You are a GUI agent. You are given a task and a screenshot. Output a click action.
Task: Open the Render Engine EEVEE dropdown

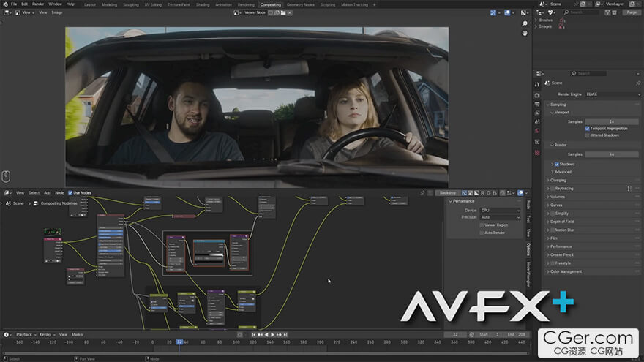(x=613, y=94)
